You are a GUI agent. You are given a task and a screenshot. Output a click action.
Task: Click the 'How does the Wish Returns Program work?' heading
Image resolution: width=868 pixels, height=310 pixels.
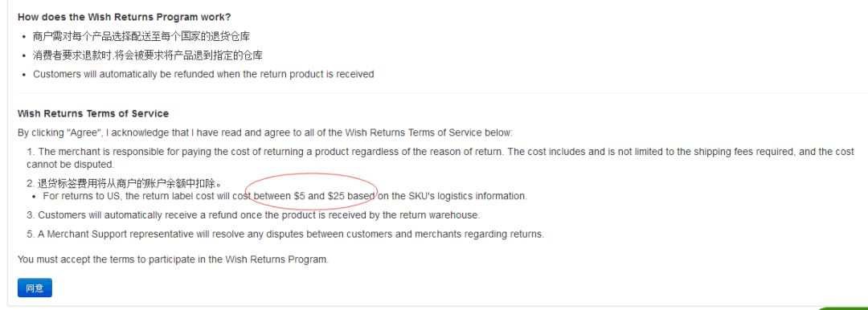[124, 17]
